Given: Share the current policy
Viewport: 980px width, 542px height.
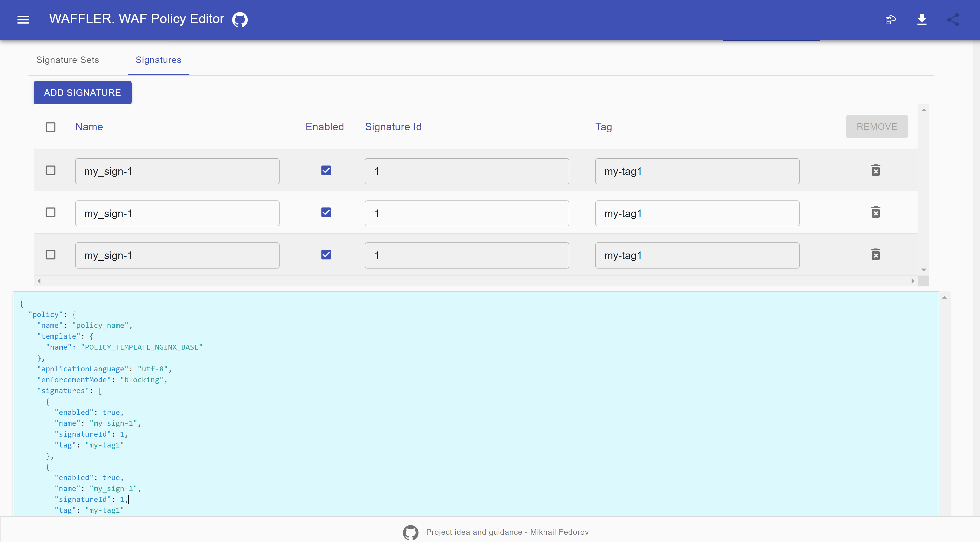Looking at the screenshot, I should pos(953,19).
